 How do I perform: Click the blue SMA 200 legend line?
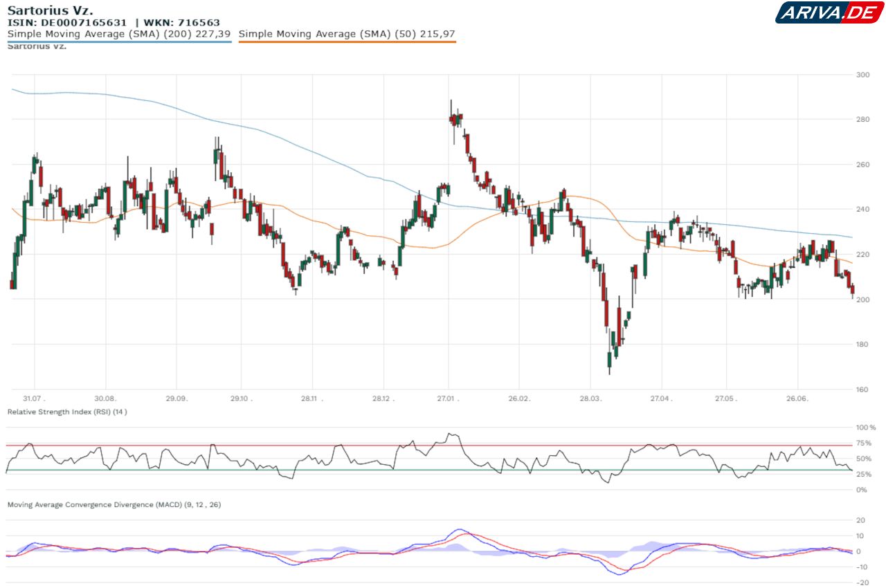click(119, 42)
